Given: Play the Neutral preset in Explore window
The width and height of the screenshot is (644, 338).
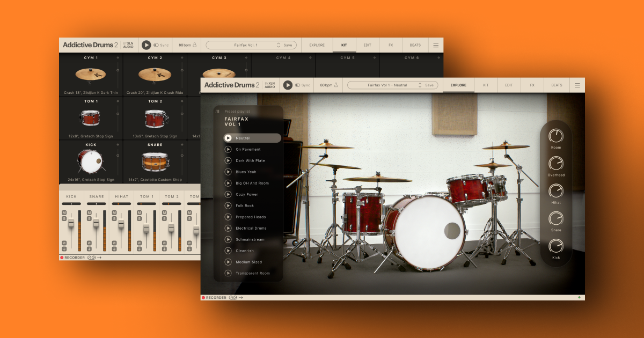Looking at the screenshot, I should [x=228, y=138].
